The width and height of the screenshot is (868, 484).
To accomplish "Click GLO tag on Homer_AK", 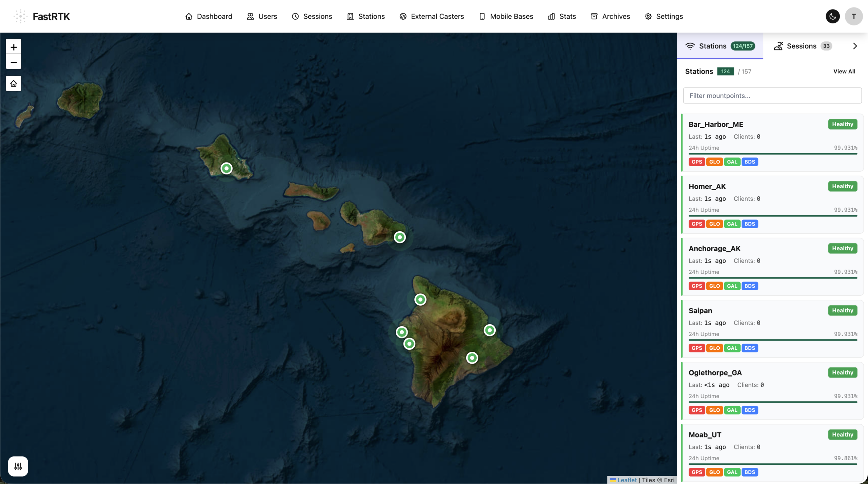I will tap(714, 224).
